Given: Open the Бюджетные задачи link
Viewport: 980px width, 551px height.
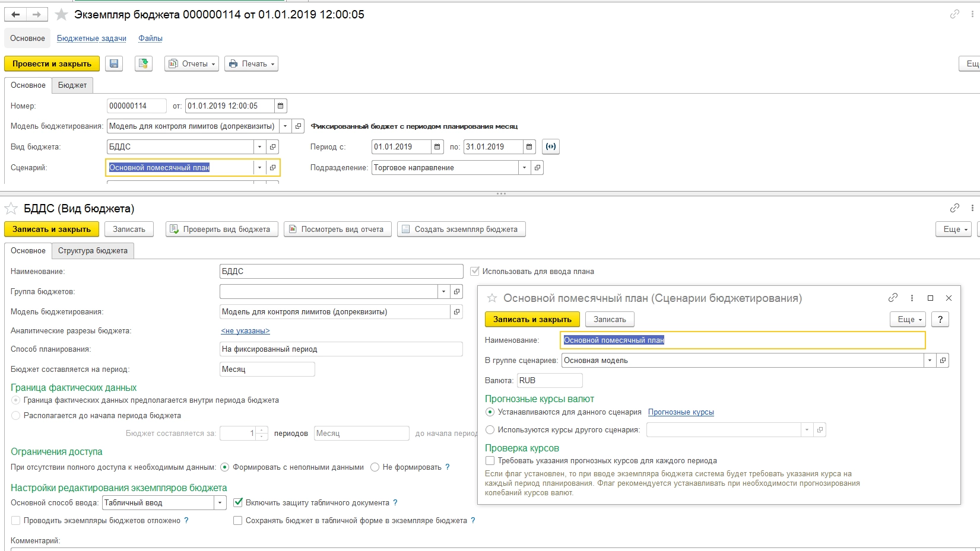Looking at the screenshot, I should [91, 39].
